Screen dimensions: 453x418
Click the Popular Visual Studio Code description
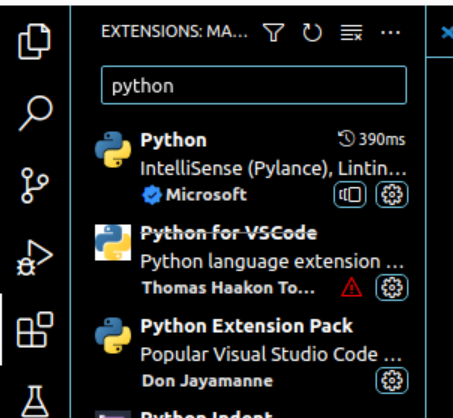click(271, 354)
